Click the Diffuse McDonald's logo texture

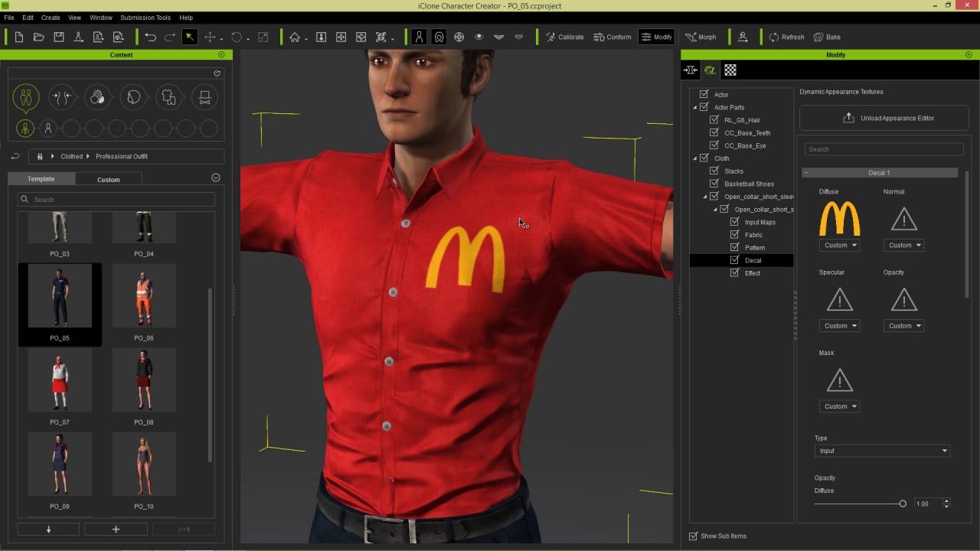[840, 220]
